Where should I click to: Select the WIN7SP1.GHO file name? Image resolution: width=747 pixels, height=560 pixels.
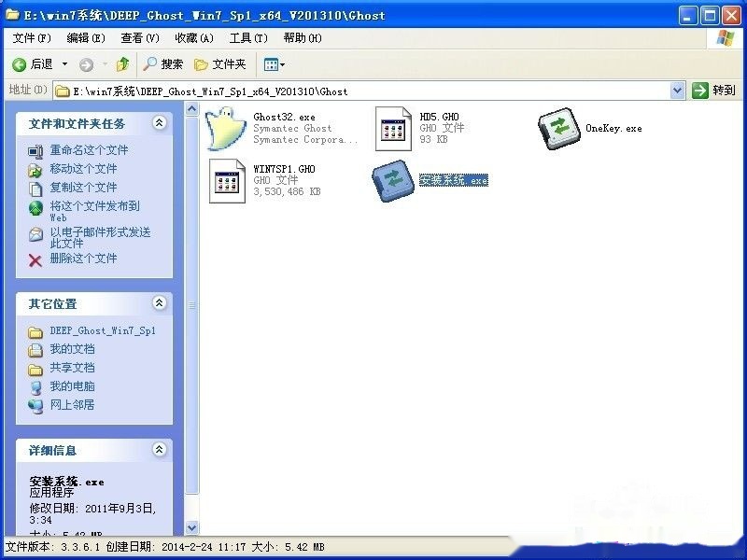pyautogui.click(x=285, y=169)
